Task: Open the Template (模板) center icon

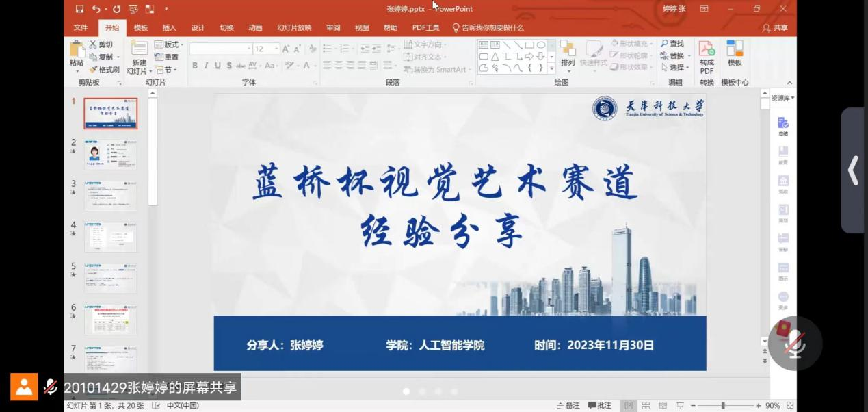Action: tap(735, 49)
